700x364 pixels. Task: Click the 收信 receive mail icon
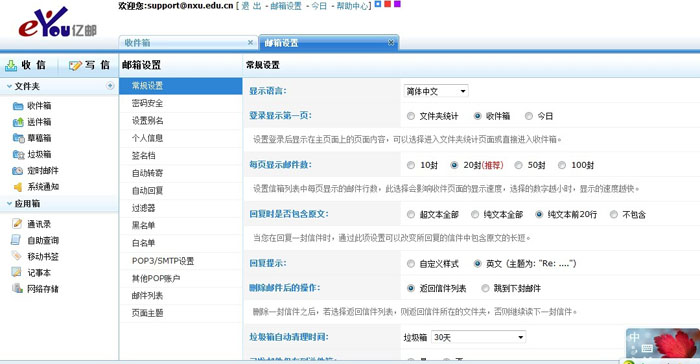coord(11,65)
